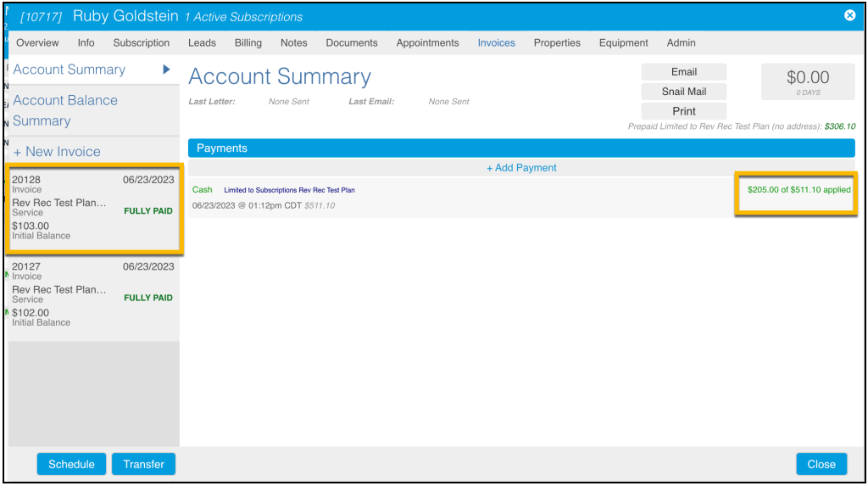The image size is (868, 486).
Task: Close the customer dialog with X icon
Action: click(849, 15)
